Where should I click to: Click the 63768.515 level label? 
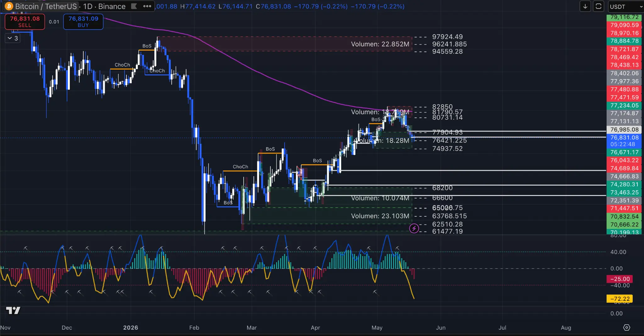pos(449,216)
